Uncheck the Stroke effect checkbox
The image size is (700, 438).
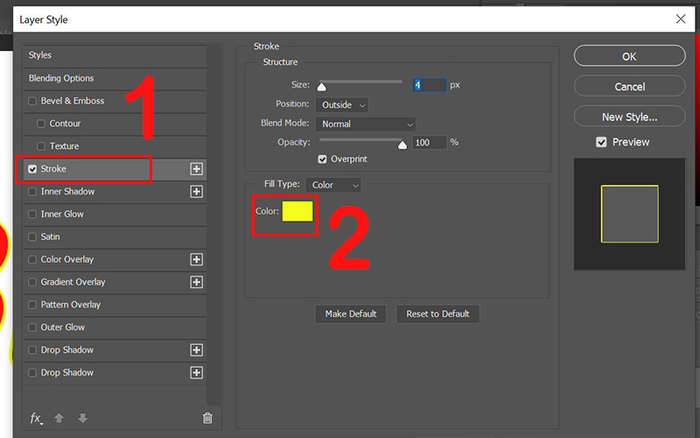[x=32, y=169]
